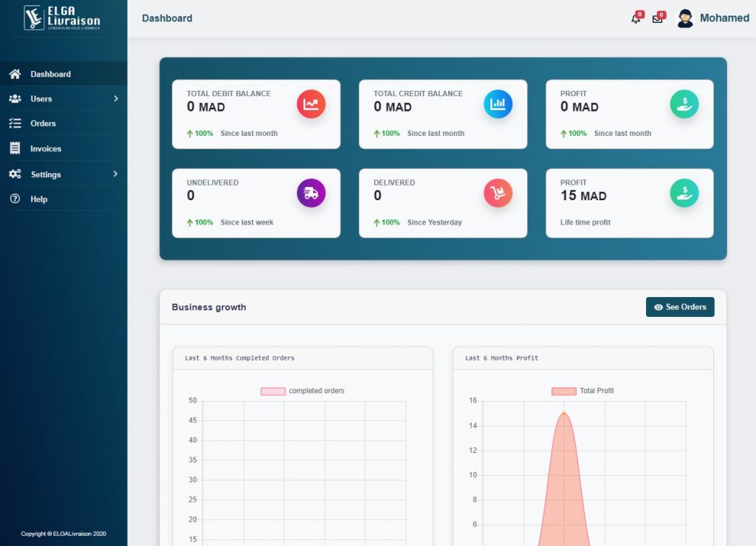The width and height of the screenshot is (756, 546).
Task: Expand the Settings submenu chevron
Action: [116, 174]
